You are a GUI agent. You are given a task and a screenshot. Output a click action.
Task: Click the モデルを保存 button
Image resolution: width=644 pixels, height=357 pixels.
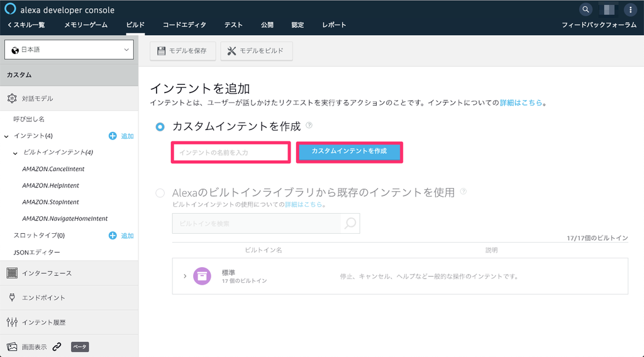183,51
